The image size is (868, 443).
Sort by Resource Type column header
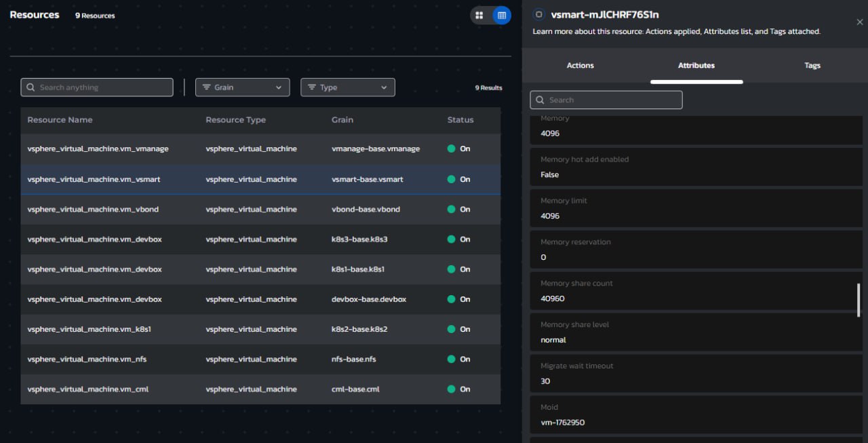(x=236, y=120)
